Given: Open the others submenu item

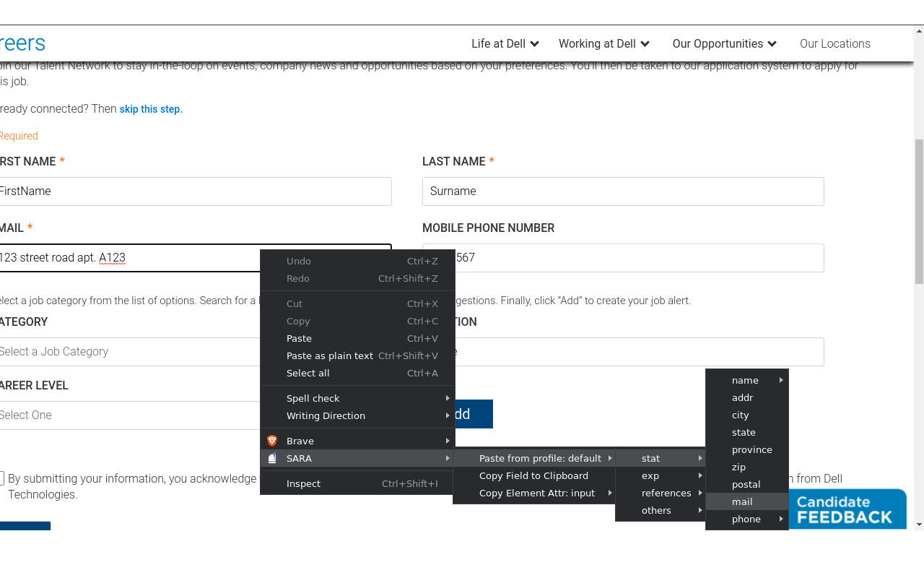Looking at the screenshot, I should pos(660,510).
